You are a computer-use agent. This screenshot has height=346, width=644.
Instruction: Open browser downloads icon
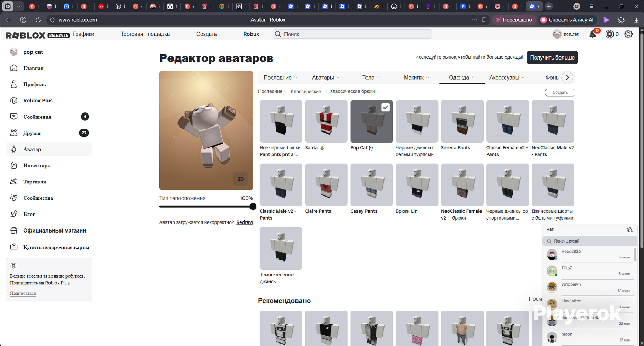pyautogui.click(x=636, y=20)
